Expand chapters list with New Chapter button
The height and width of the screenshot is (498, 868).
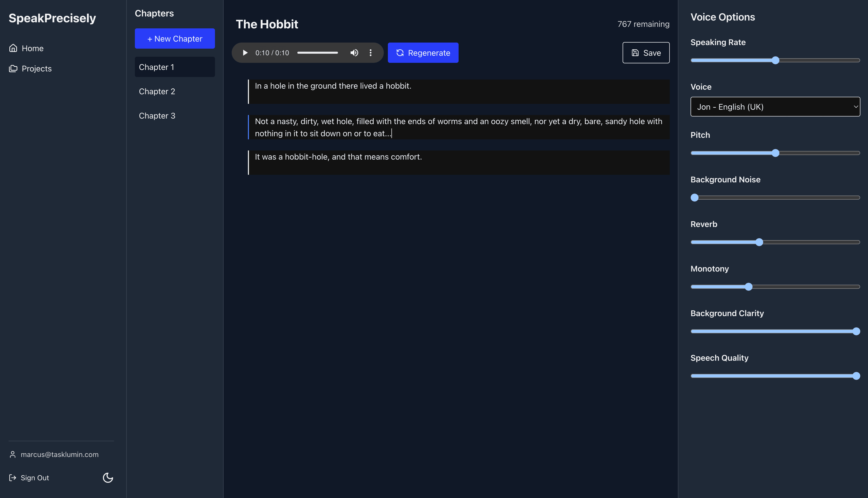175,38
